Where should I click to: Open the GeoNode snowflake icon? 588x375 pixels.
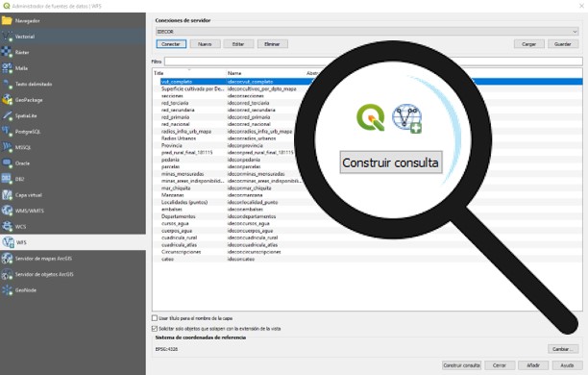[x=7, y=289]
